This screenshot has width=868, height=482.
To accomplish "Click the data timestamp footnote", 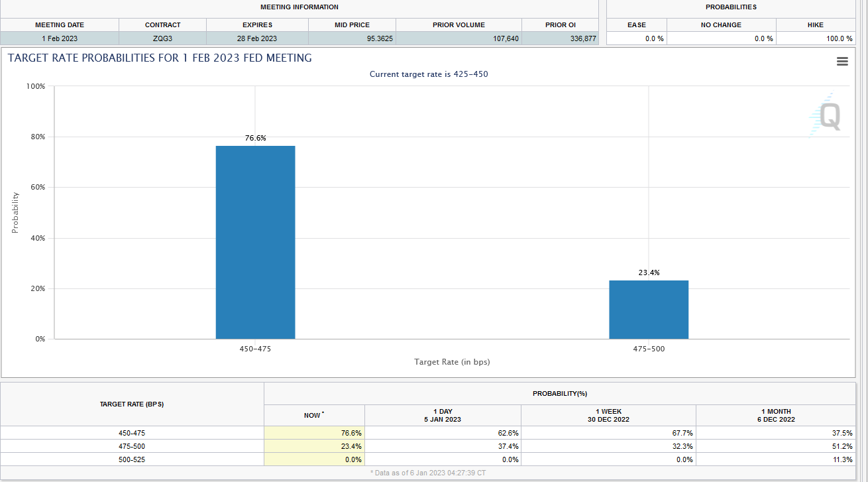I will point(427,473).
